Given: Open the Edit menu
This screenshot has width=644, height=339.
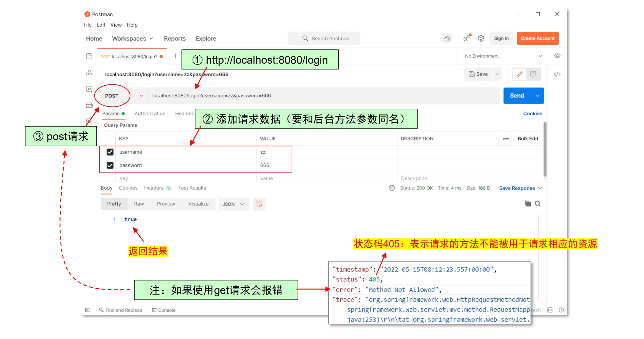Looking at the screenshot, I should click(101, 25).
